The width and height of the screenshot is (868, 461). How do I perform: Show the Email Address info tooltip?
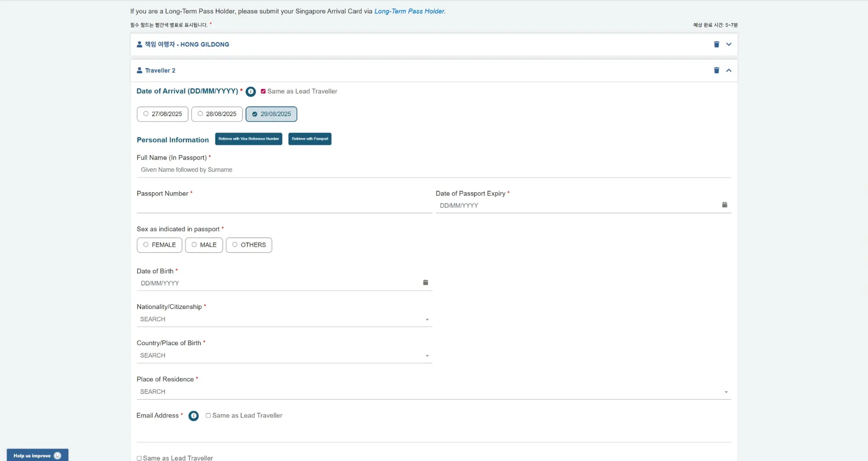pos(193,416)
